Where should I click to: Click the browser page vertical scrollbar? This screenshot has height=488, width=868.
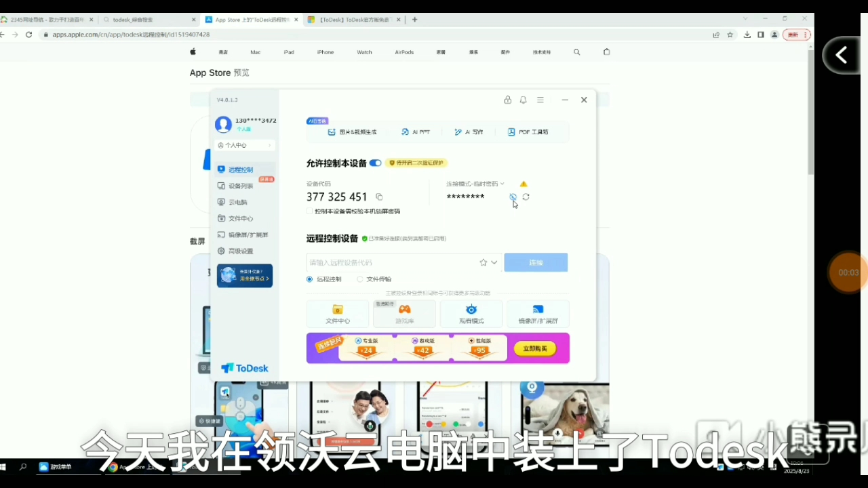[x=810, y=112]
